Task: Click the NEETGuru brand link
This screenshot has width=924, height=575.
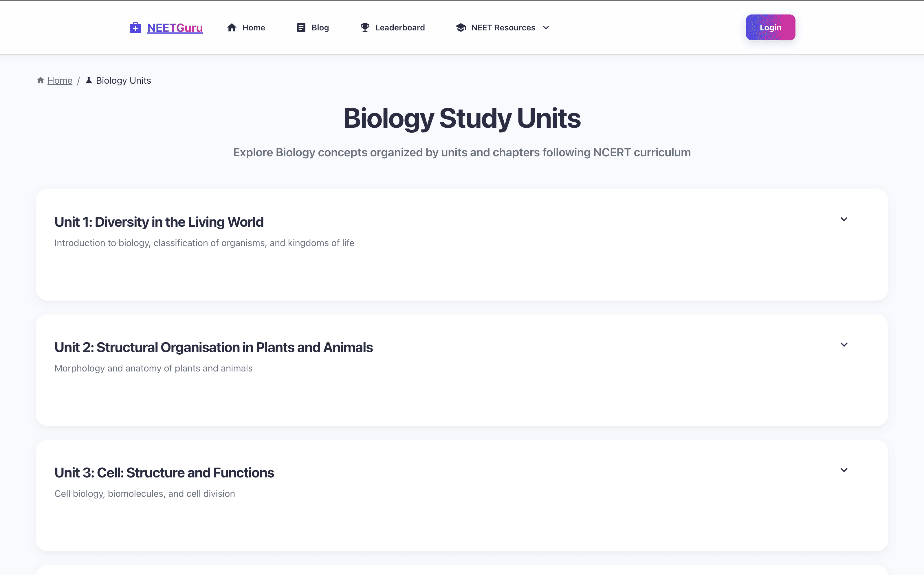Action: (175, 28)
